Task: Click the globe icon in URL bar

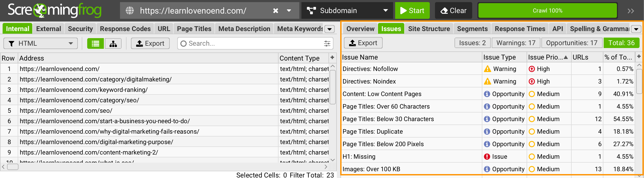Action: click(x=130, y=11)
